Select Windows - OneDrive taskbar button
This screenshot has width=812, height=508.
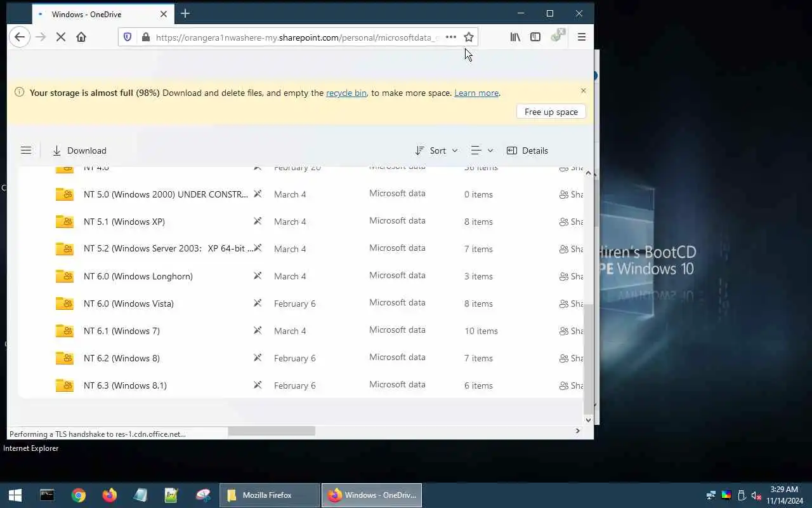coord(372,495)
